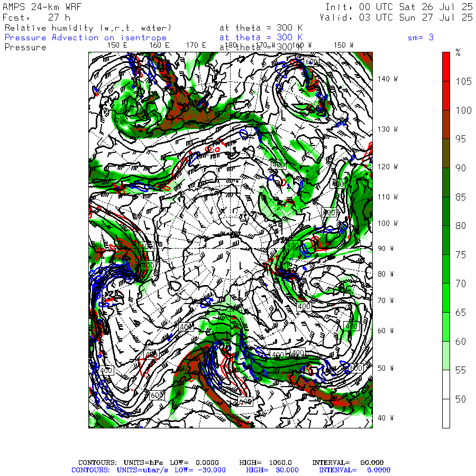
Task: Select the black "INTERVAL= 50.000" legend value
Action: point(348,463)
